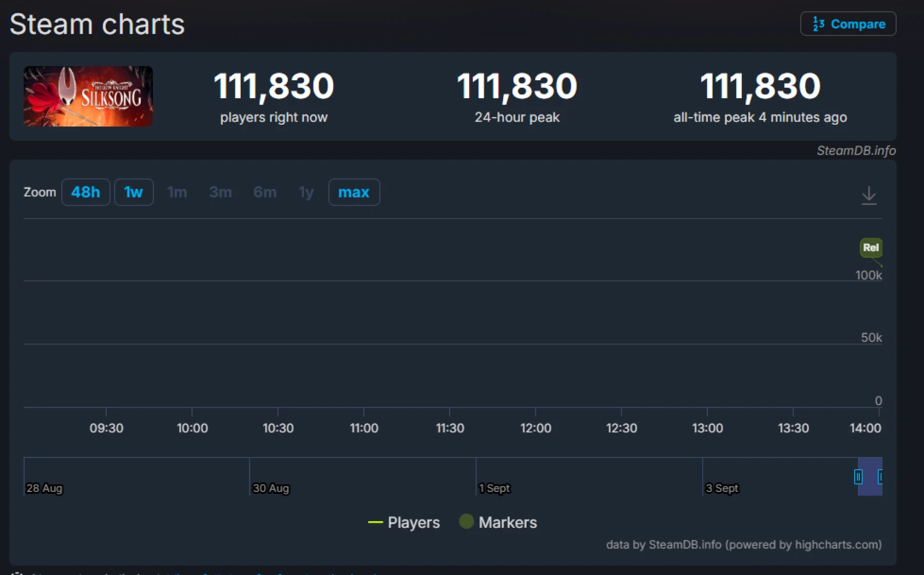The image size is (924, 575).
Task: Click the right navigator range handle
Action: [x=880, y=476]
